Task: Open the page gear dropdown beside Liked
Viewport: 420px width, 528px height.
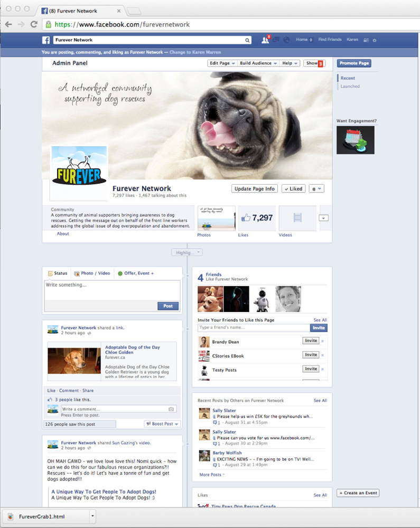Action: pyautogui.click(x=316, y=188)
